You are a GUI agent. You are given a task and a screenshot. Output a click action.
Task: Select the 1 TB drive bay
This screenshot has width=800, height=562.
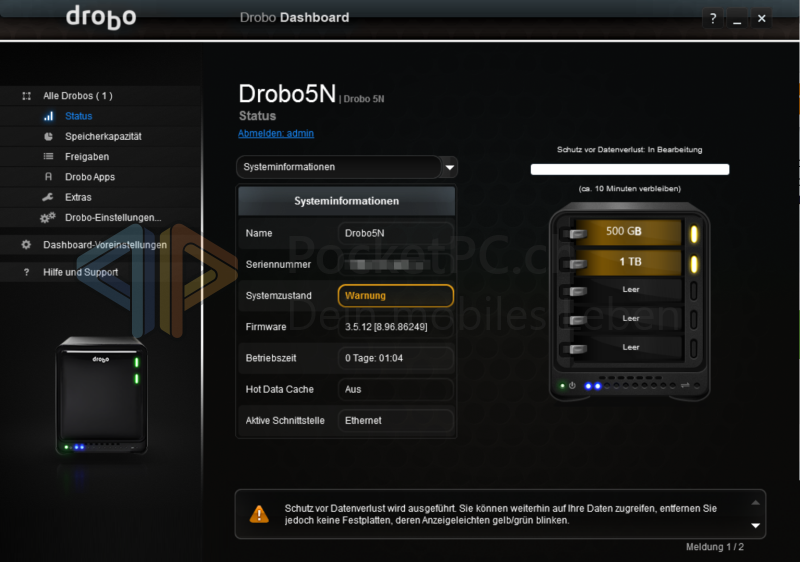coord(628,262)
